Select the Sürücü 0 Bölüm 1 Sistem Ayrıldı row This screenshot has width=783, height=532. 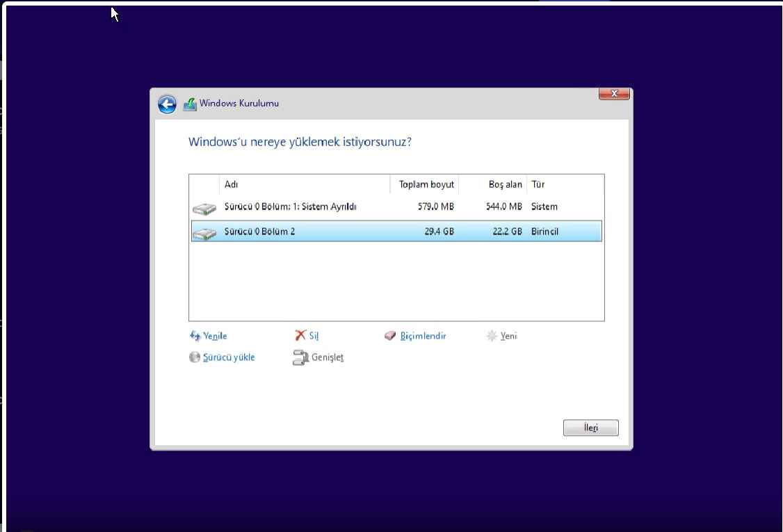coord(290,207)
